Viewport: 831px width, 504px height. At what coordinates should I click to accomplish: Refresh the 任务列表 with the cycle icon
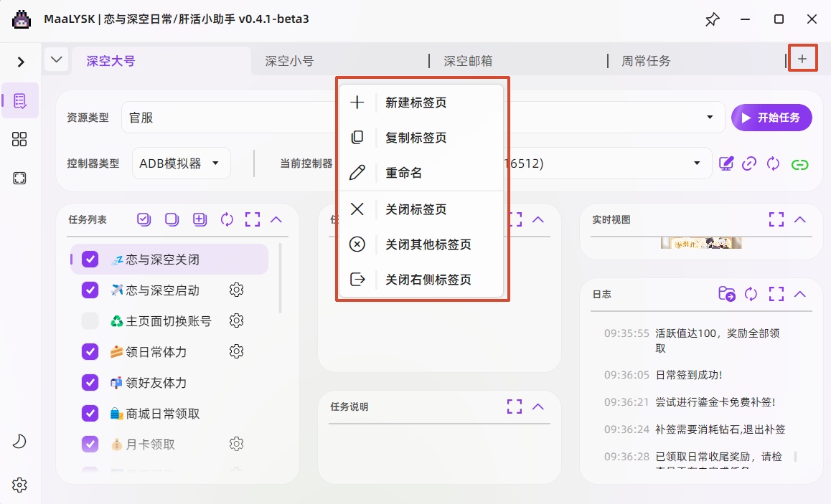tap(227, 219)
